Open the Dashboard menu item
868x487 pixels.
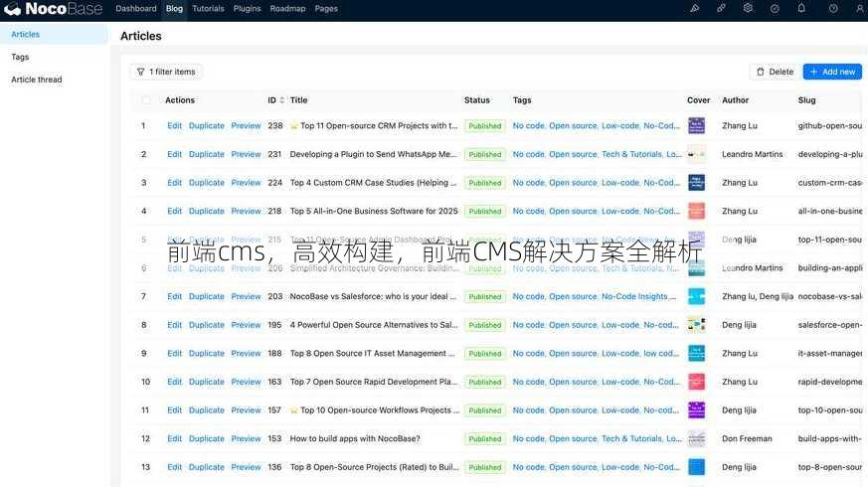(x=136, y=9)
